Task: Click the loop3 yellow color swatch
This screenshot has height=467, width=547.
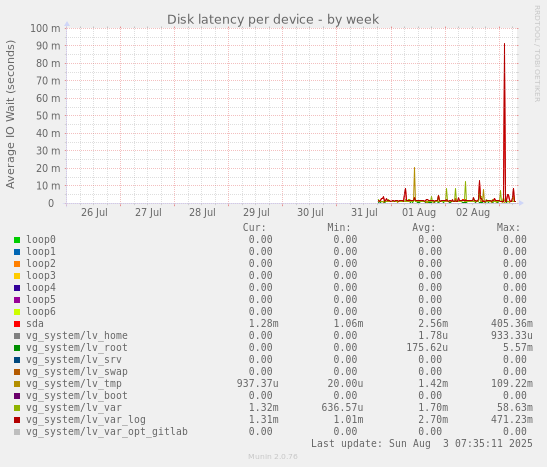Action: click(17, 276)
